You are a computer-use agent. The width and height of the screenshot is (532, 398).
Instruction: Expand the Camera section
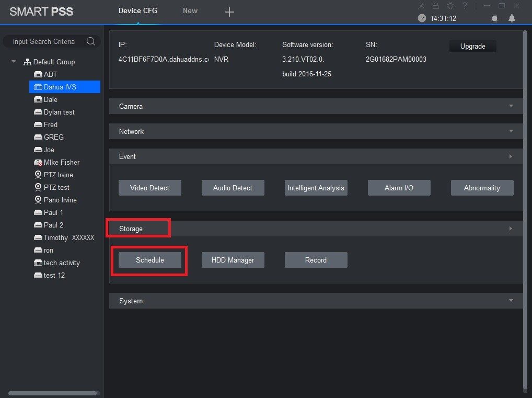click(511, 106)
